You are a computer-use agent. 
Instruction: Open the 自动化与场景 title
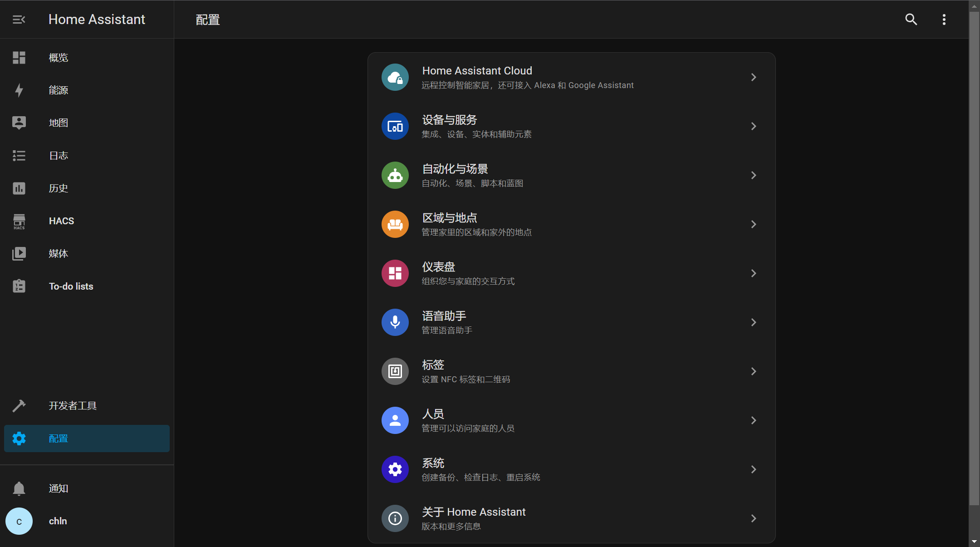455,169
